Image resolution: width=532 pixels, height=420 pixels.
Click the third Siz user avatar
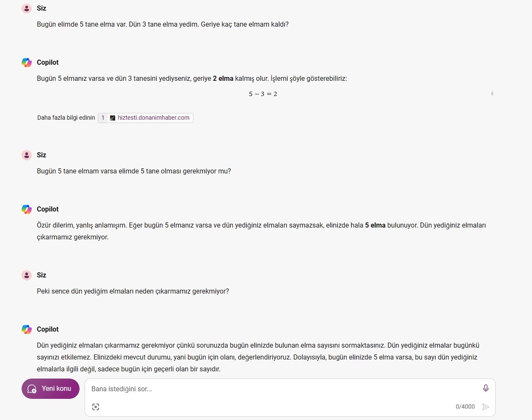27,275
